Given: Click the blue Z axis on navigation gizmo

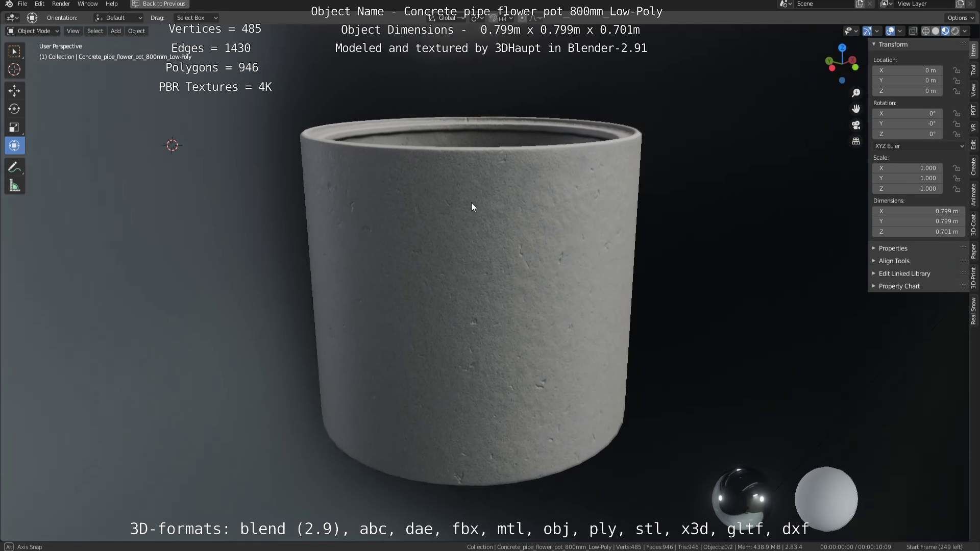Looking at the screenshot, I should [842, 47].
